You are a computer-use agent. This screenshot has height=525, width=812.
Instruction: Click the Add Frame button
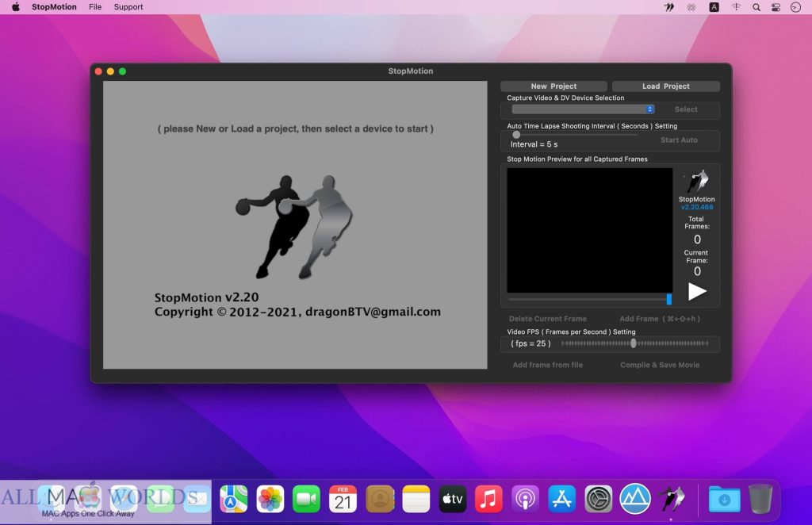pos(659,319)
